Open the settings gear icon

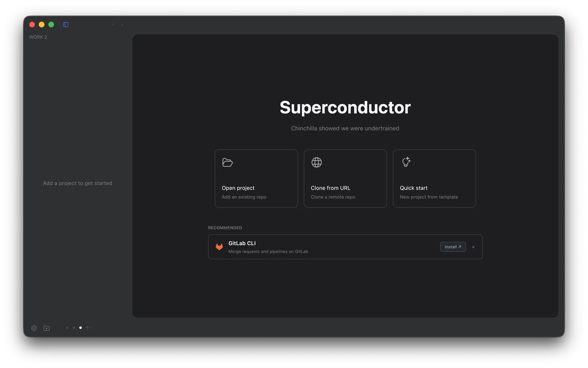point(34,328)
